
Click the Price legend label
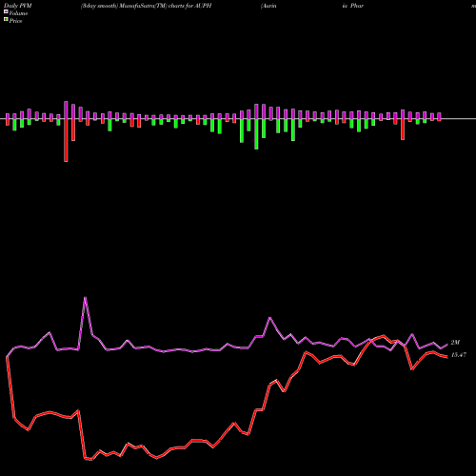(15, 21)
